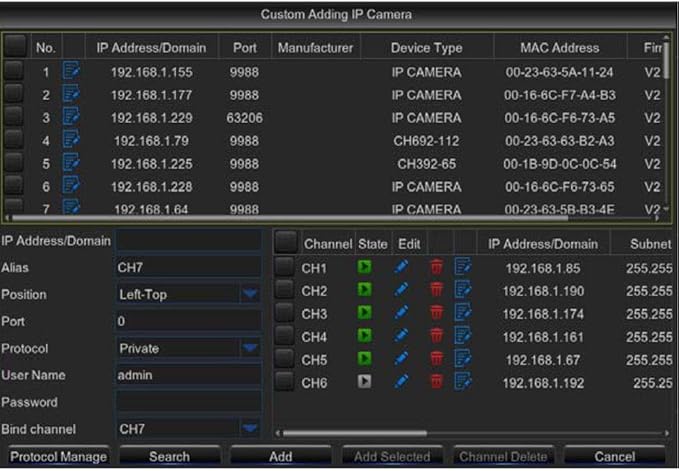The image size is (679, 471).
Task: Open the edit icon for camera 192.168.1.79
Action: 71,139
